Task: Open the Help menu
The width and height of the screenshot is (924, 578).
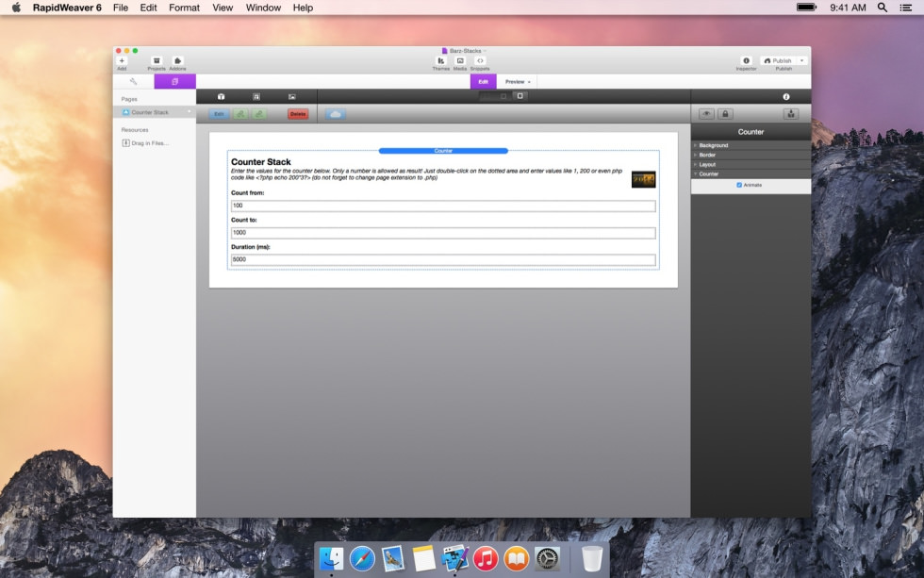Action: pos(303,8)
